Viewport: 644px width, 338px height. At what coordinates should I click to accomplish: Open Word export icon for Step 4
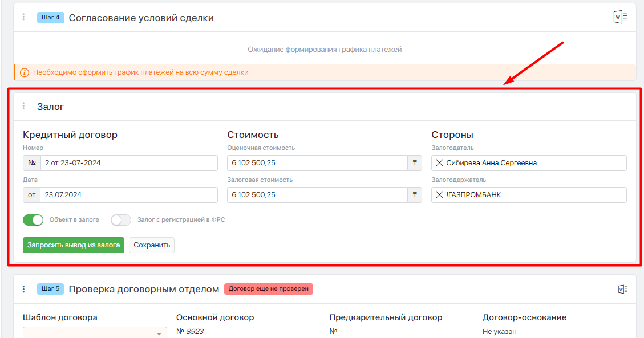pyautogui.click(x=620, y=17)
